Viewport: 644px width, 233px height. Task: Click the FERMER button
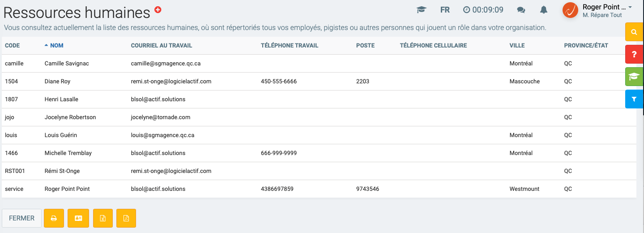point(21,218)
